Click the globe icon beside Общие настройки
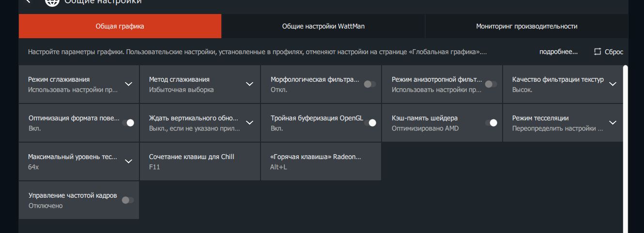644x233 pixels. 52,2
